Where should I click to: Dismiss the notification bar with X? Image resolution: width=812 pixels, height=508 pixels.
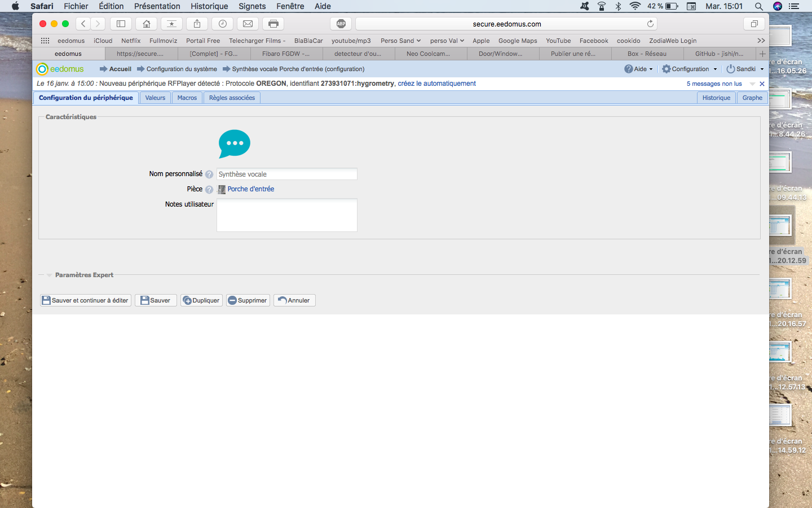[x=762, y=84]
